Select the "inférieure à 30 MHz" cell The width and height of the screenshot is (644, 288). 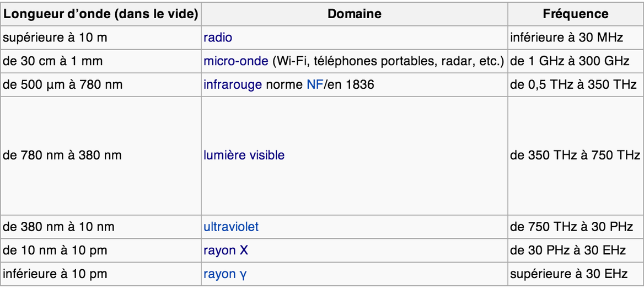566,38
